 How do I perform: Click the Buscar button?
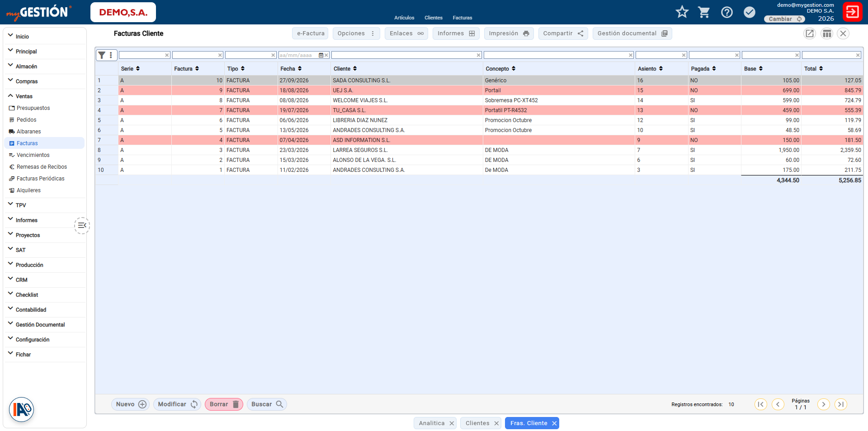point(267,404)
